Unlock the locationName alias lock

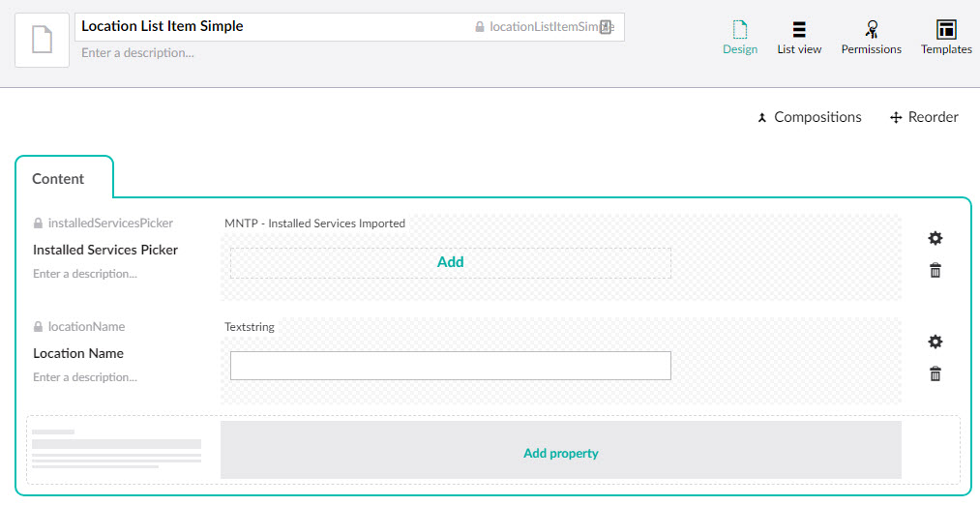point(38,327)
